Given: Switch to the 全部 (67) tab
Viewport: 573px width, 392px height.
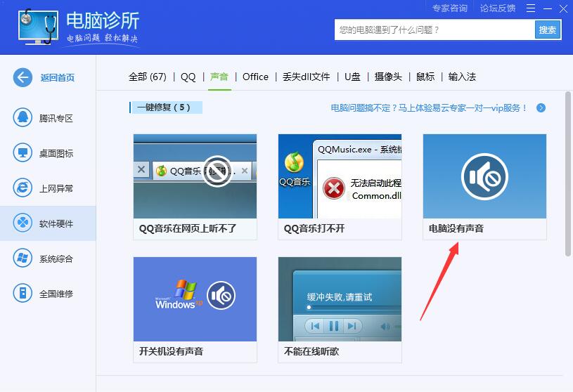Looking at the screenshot, I should coord(147,77).
